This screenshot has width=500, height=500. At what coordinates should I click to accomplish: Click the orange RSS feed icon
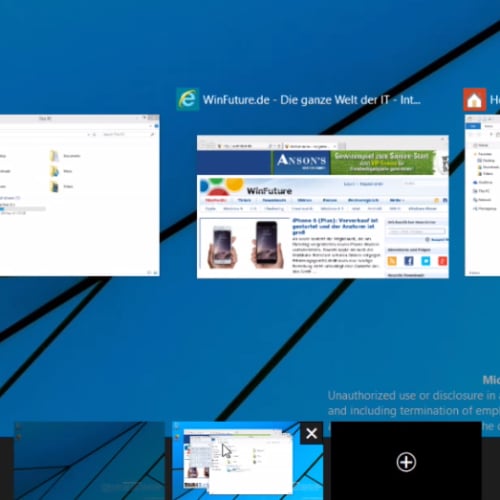pos(392,261)
